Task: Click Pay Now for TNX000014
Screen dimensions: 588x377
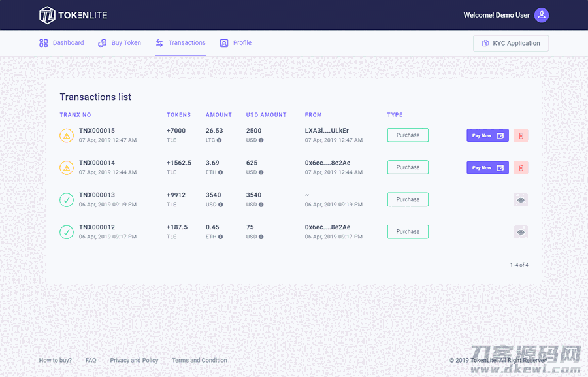Action: (x=487, y=168)
